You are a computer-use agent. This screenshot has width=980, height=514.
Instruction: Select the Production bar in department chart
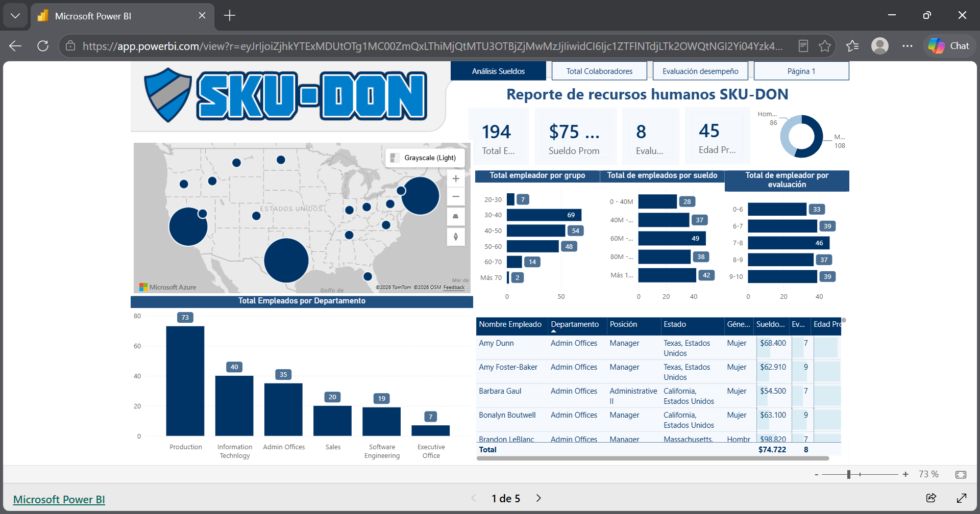pos(185,381)
